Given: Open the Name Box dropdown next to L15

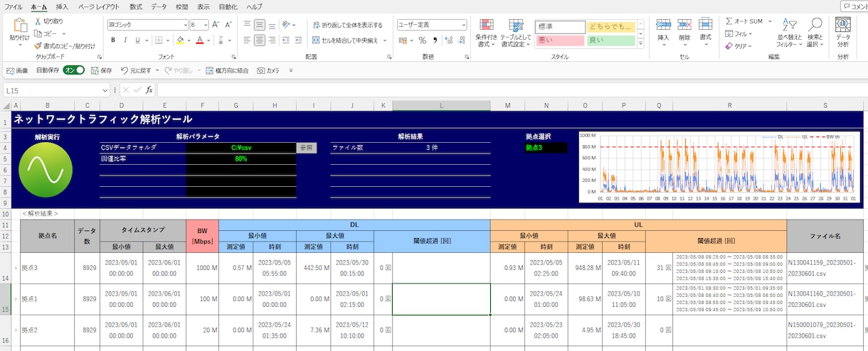Looking at the screenshot, I should tap(105, 90).
